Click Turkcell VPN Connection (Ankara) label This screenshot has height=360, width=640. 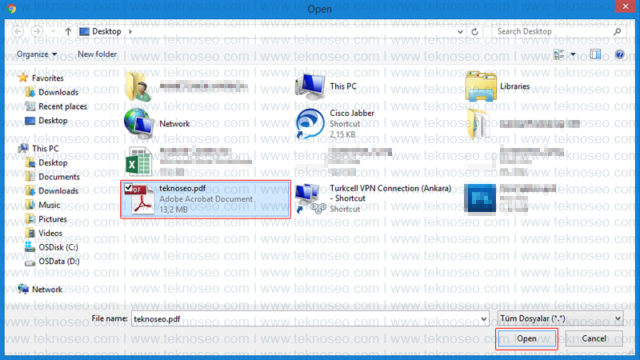point(391,193)
